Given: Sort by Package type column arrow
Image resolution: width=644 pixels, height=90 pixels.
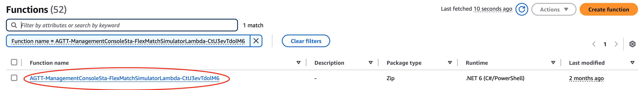Looking at the screenshot, I should point(450,63).
